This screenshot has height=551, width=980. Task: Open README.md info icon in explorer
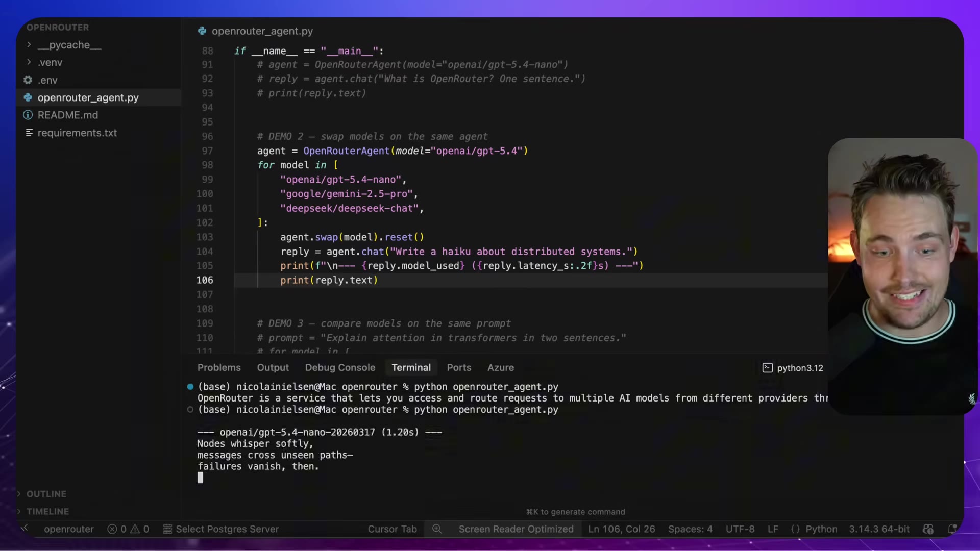(28, 115)
